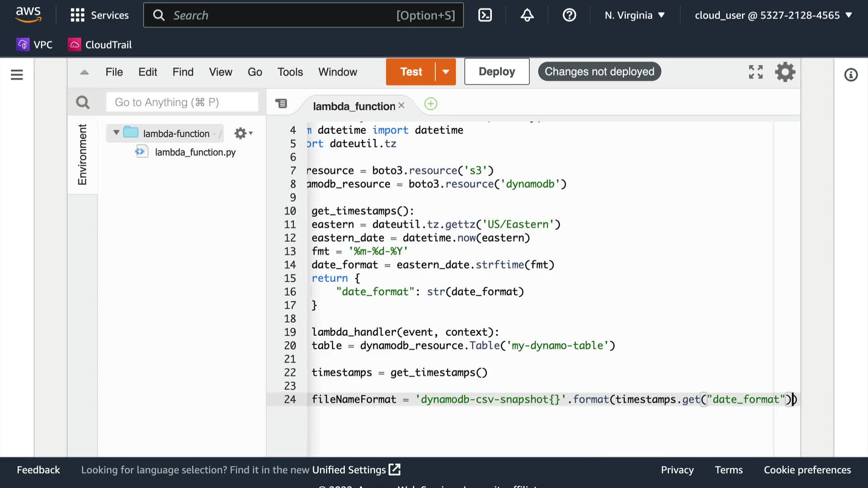Open the AWS CloudShell icon

pos(485,15)
